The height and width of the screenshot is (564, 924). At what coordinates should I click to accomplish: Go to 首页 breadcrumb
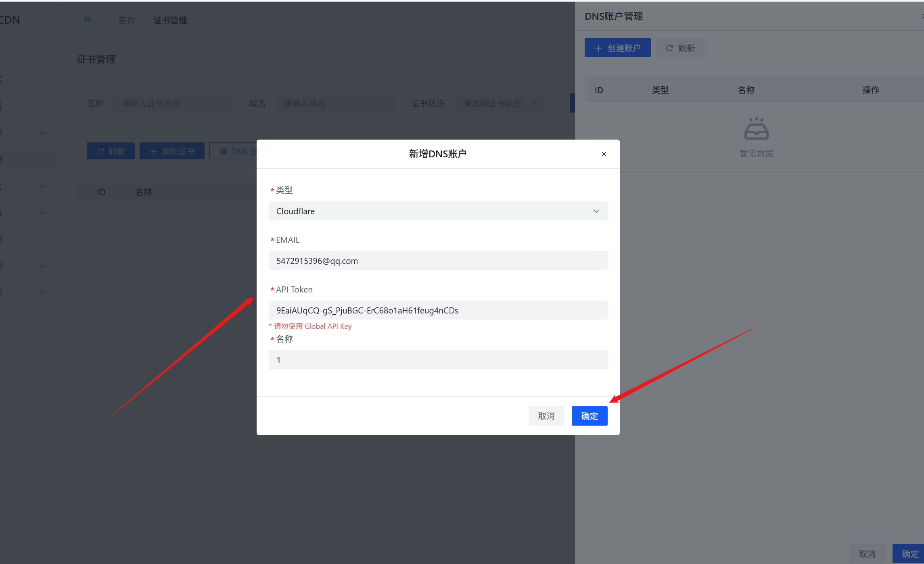click(126, 20)
